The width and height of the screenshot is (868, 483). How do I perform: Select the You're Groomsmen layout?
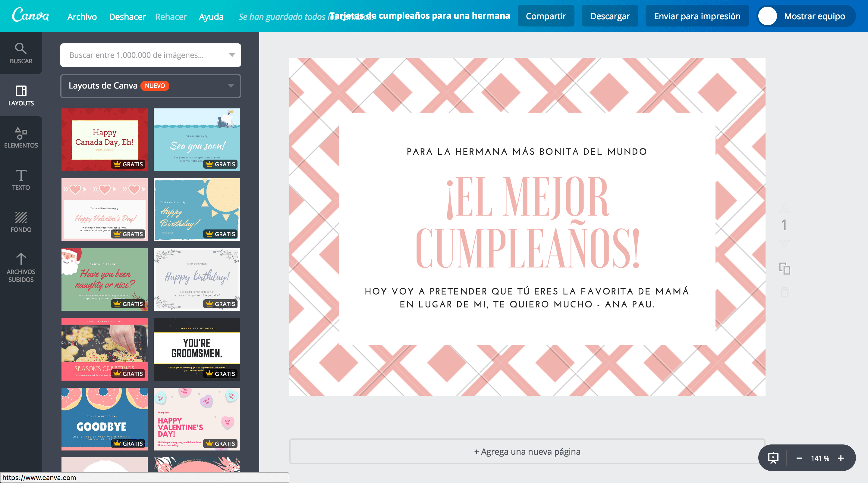click(x=197, y=349)
